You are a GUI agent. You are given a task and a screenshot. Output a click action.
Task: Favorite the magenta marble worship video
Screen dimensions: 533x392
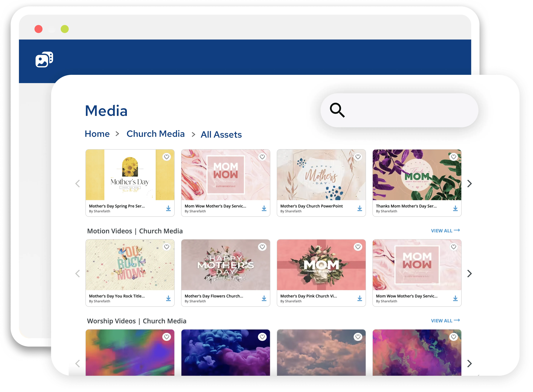click(453, 337)
